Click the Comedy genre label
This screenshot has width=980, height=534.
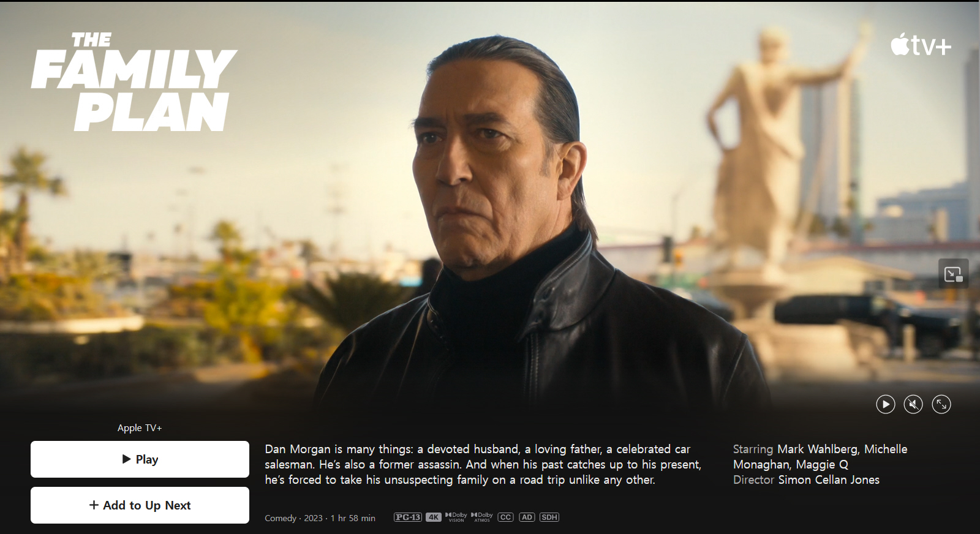tap(281, 518)
